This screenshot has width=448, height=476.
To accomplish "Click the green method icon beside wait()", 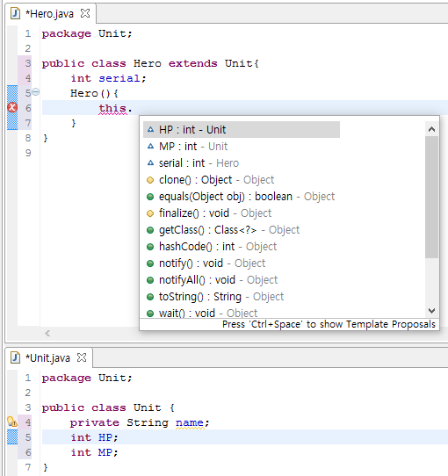I will (150, 314).
